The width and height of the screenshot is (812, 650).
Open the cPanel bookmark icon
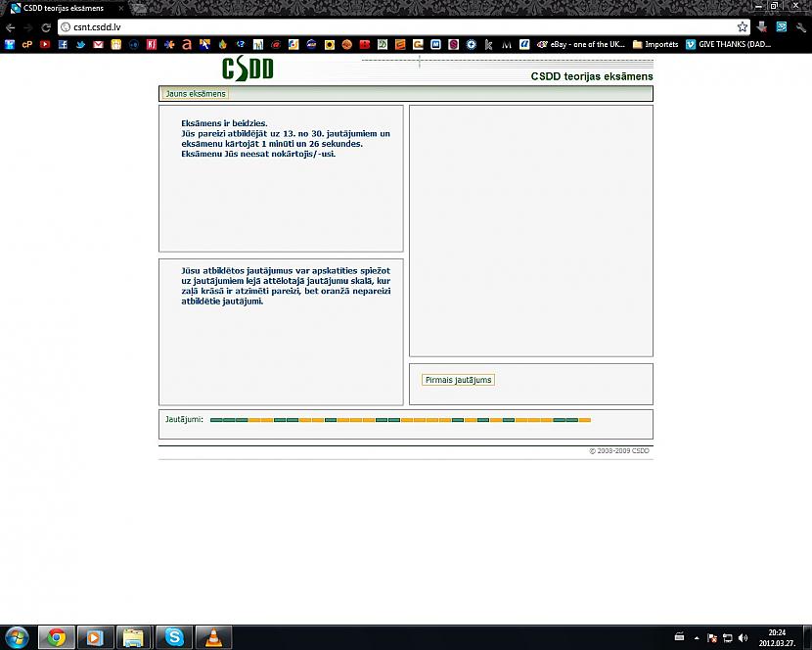point(27,44)
